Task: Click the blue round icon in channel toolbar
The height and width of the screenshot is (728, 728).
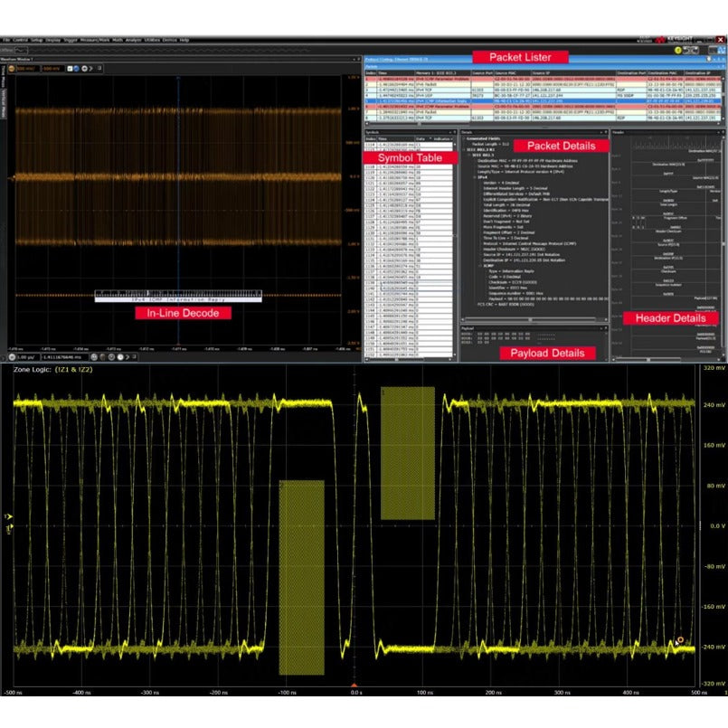Action: [x=77, y=69]
